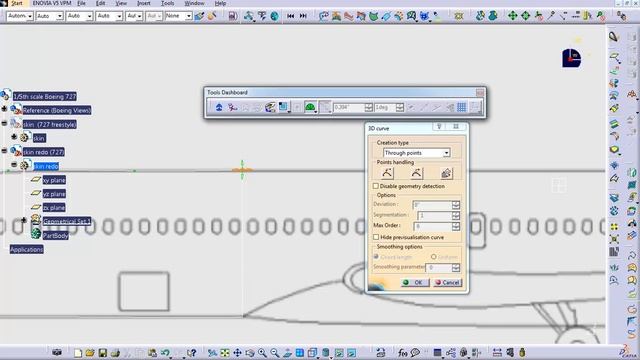Click the Pan arrows icon in bottom toolbar

click(x=237, y=353)
